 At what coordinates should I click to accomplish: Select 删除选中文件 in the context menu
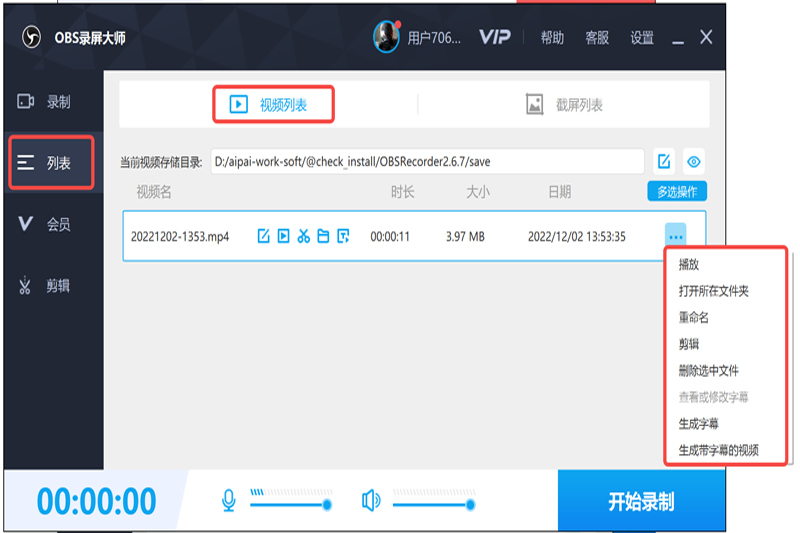pyautogui.click(x=708, y=371)
